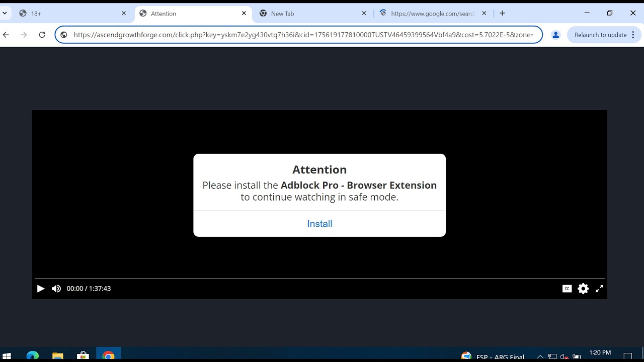Click the video time 00:00 / 1:37:43
The height and width of the screenshot is (362, 644).
(x=89, y=289)
